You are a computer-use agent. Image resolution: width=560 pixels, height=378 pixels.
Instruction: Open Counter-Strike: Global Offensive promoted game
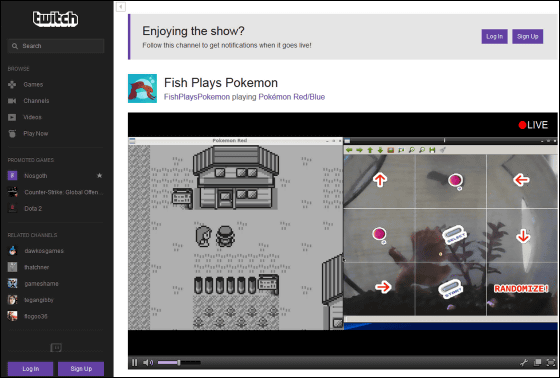point(56,192)
